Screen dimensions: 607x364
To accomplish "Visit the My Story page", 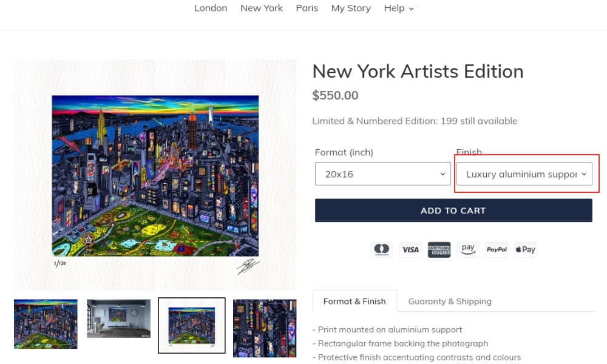I will click(x=351, y=8).
